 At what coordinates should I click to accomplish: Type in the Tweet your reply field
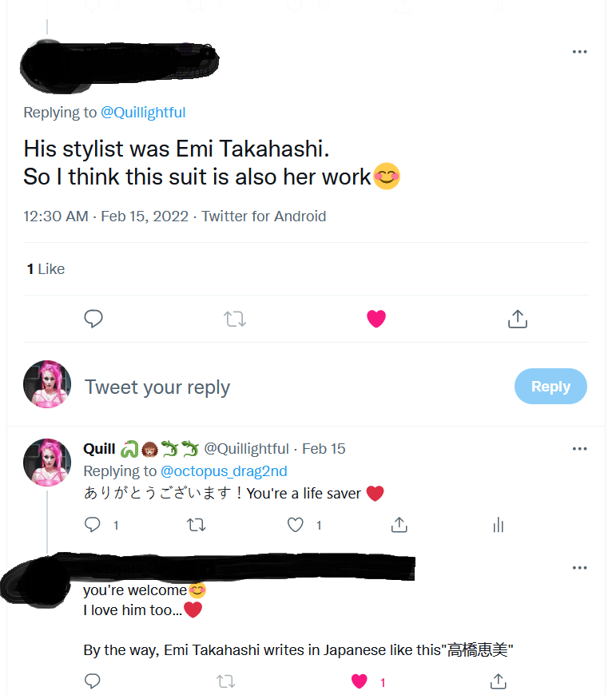pyautogui.click(x=280, y=387)
